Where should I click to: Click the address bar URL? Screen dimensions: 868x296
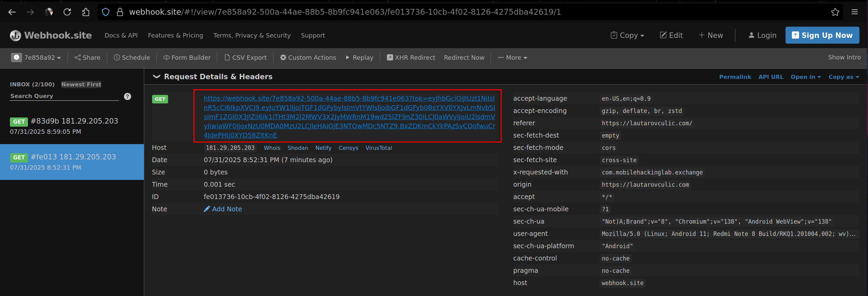coord(345,12)
